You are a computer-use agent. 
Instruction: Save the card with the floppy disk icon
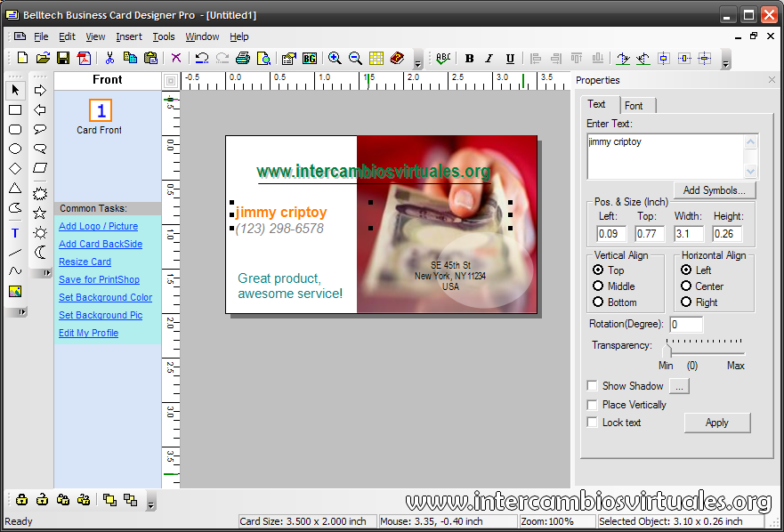pyautogui.click(x=63, y=58)
